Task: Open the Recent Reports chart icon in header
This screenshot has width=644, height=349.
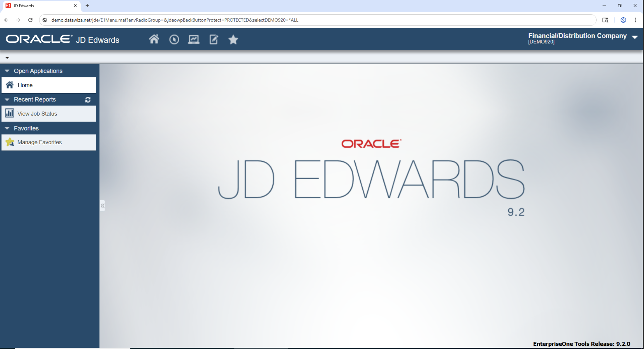Action: pos(194,39)
